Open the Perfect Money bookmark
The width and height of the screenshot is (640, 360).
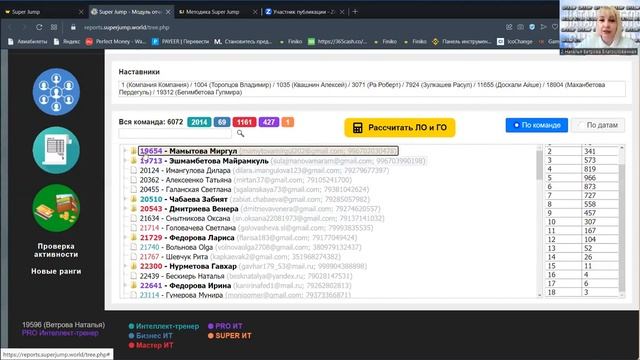coord(116,41)
